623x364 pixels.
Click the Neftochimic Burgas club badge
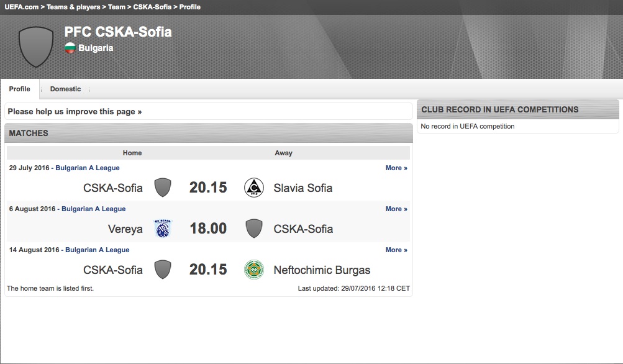tap(253, 270)
